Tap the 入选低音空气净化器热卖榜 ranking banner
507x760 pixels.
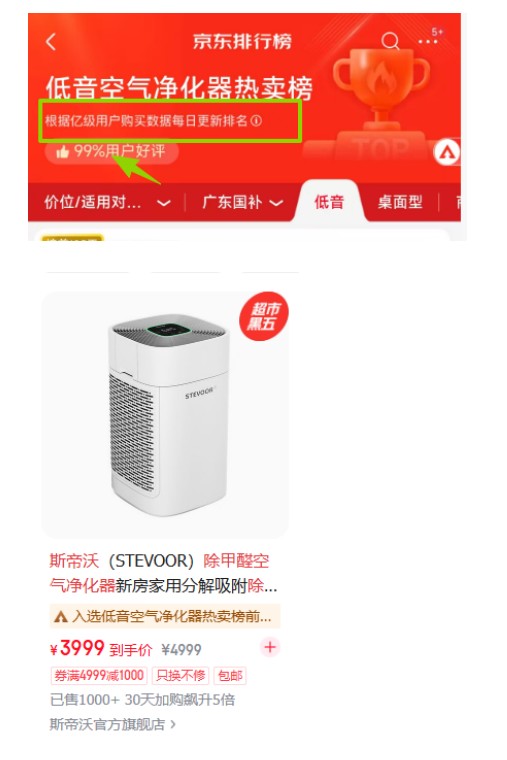click(165, 617)
